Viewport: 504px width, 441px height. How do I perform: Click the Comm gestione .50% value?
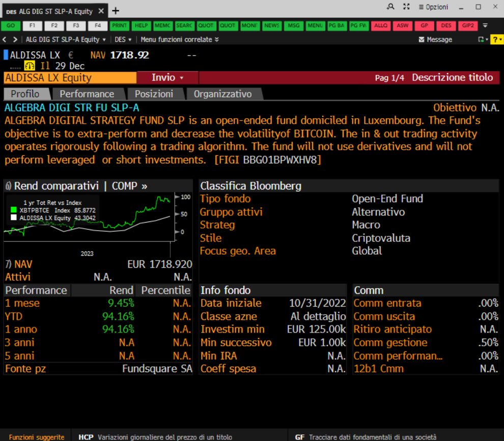coord(488,343)
